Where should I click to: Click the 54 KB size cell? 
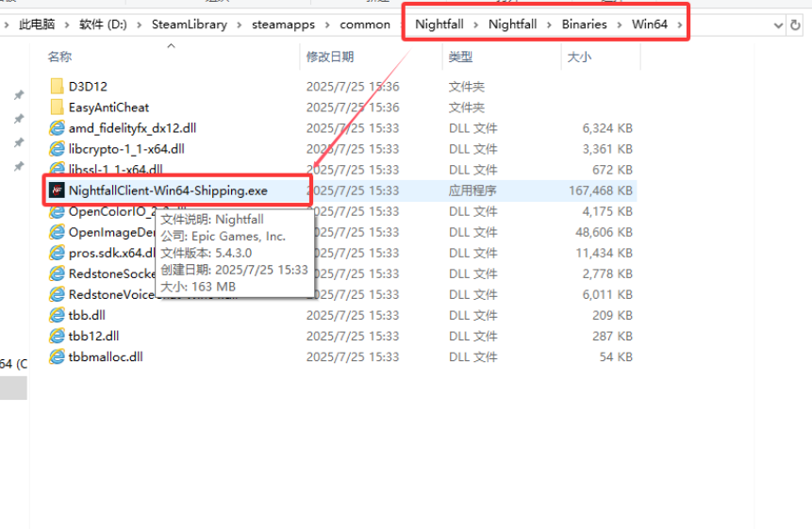coord(616,356)
